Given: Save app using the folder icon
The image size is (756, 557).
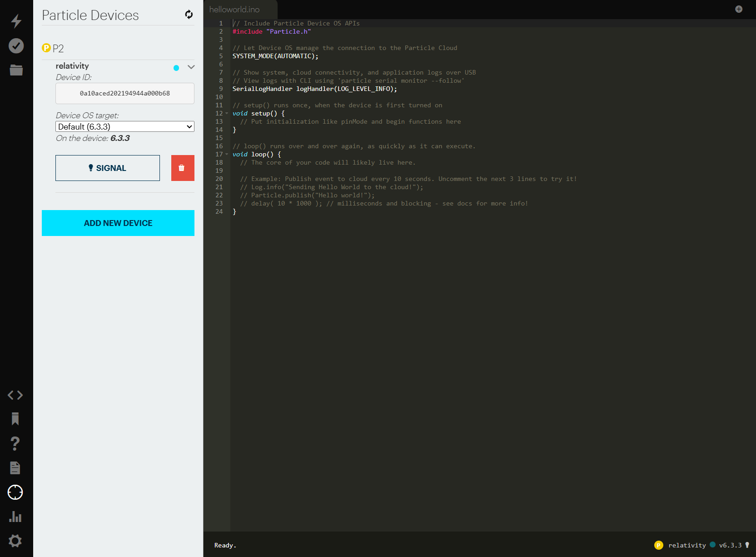Looking at the screenshot, I should click(16, 70).
